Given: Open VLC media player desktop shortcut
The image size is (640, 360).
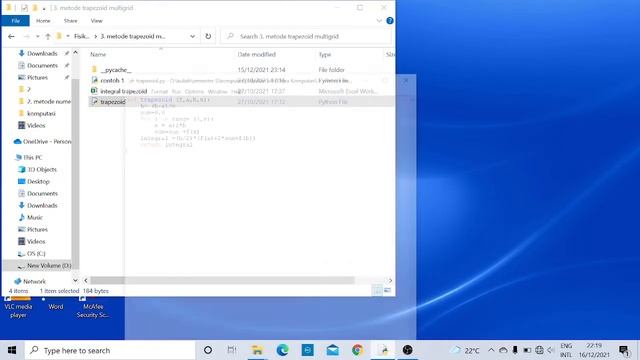Looking at the screenshot, I should [x=18, y=308].
